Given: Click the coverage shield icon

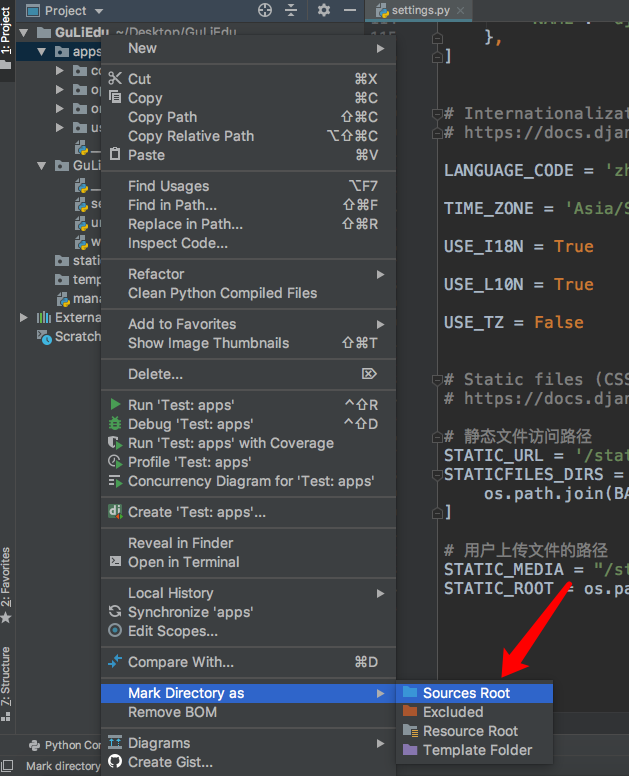Looking at the screenshot, I should pos(115,442).
